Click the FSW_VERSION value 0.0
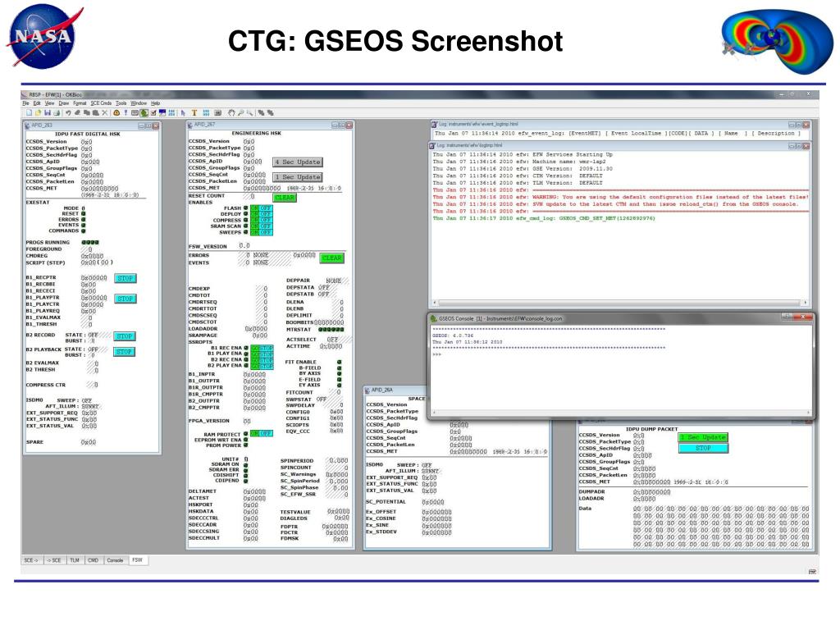The width and height of the screenshot is (840, 630). click(x=244, y=245)
